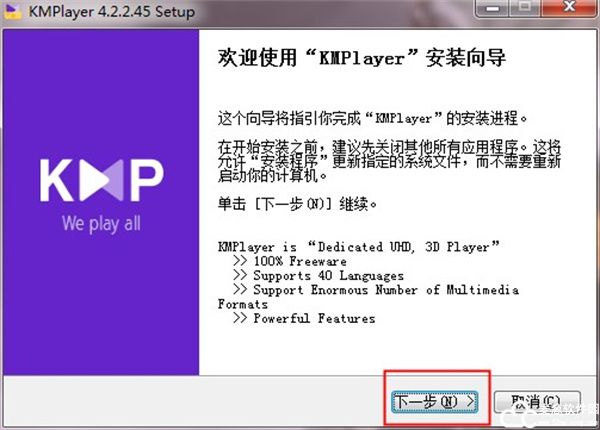Click the 'We play all' slogan text
600x430 pixels.
tap(101, 223)
